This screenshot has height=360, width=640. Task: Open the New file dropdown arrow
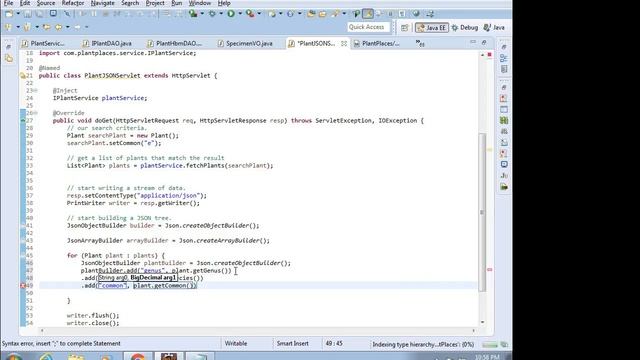(x=18, y=14)
